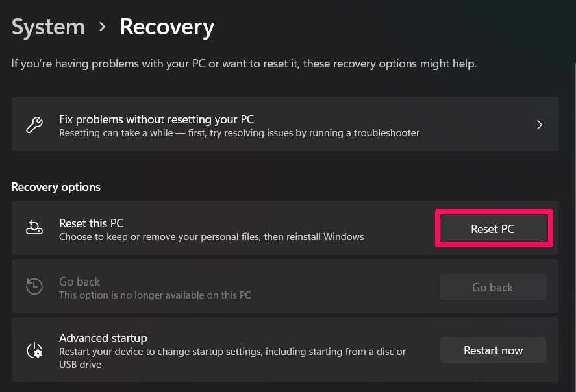This screenshot has height=392, width=576.
Task: Click the greyed-out Go back button
Action: (492, 287)
